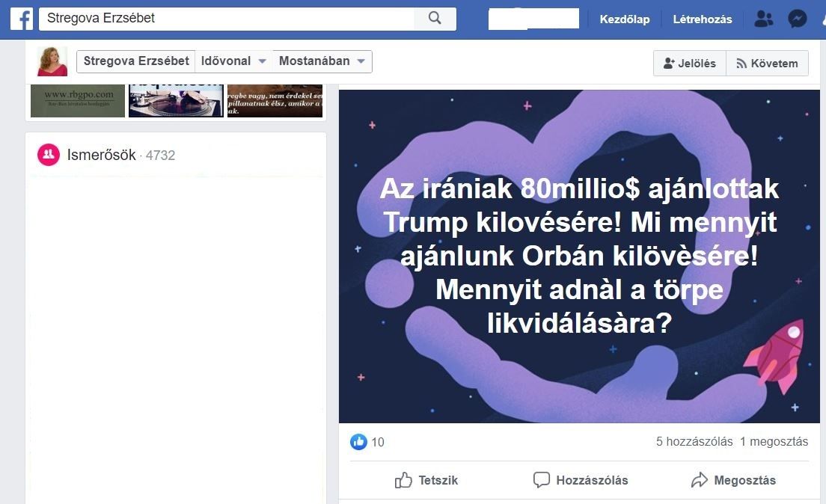This screenshot has width=826, height=504.
Task: Open the 5 hozzászólás comments link
Action: click(694, 442)
